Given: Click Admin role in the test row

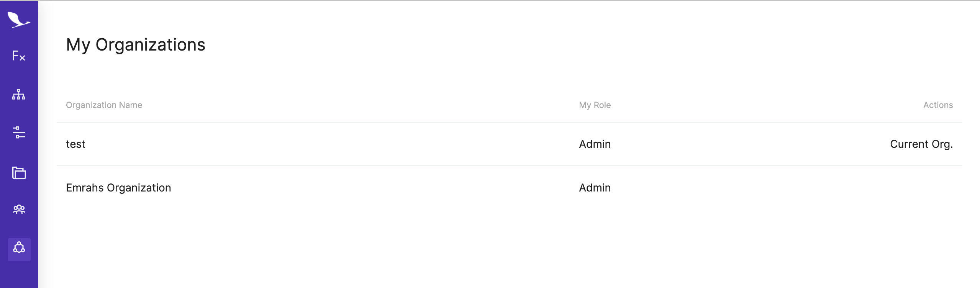Looking at the screenshot, I should click(x=595, y=144).
